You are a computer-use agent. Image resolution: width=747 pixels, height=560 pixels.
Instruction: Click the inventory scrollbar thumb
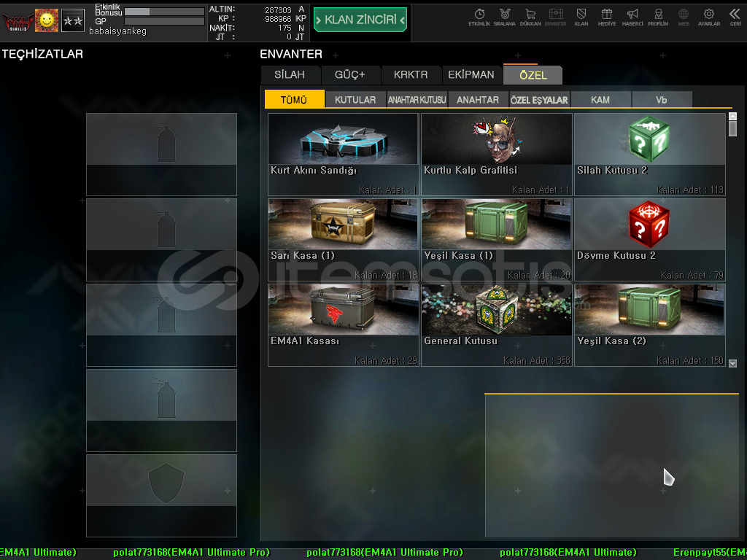coord(732,128)
